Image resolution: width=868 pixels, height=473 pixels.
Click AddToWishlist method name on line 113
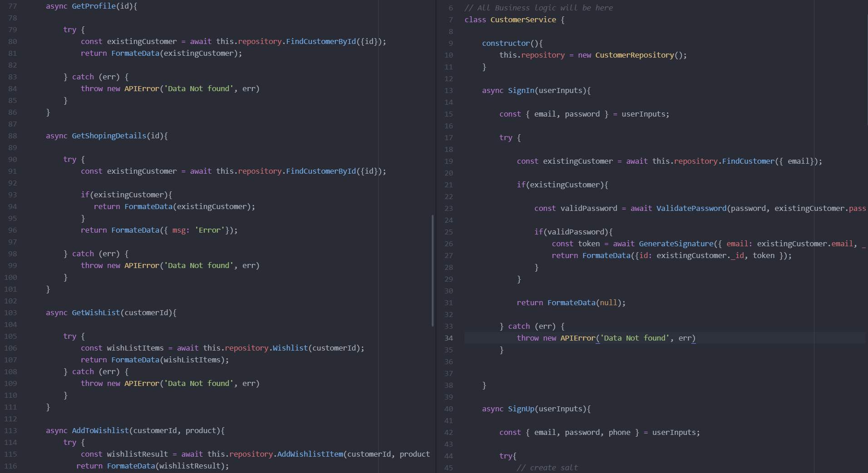[x=100, y=430]
